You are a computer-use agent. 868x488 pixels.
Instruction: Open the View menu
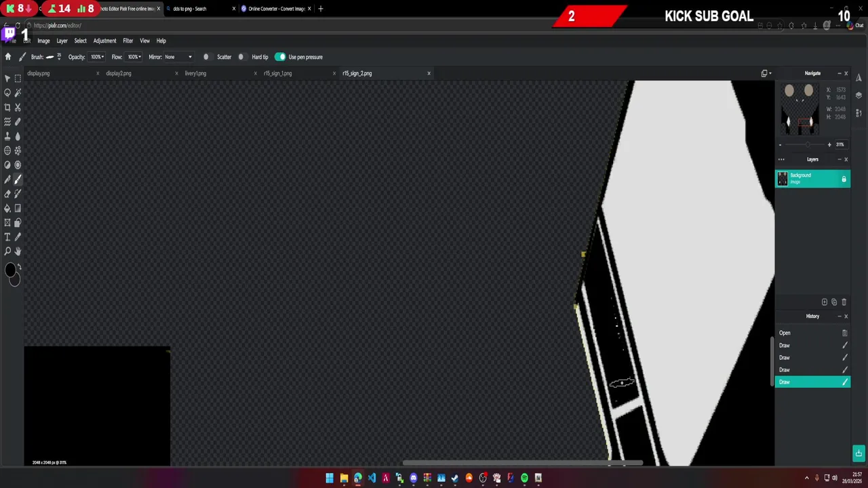pos(144,41)
